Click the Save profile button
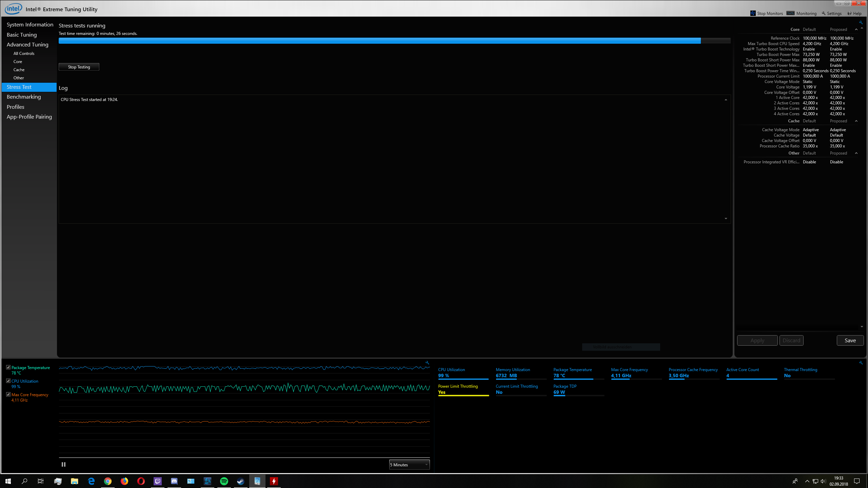868x488 pixels. point(850,340)
